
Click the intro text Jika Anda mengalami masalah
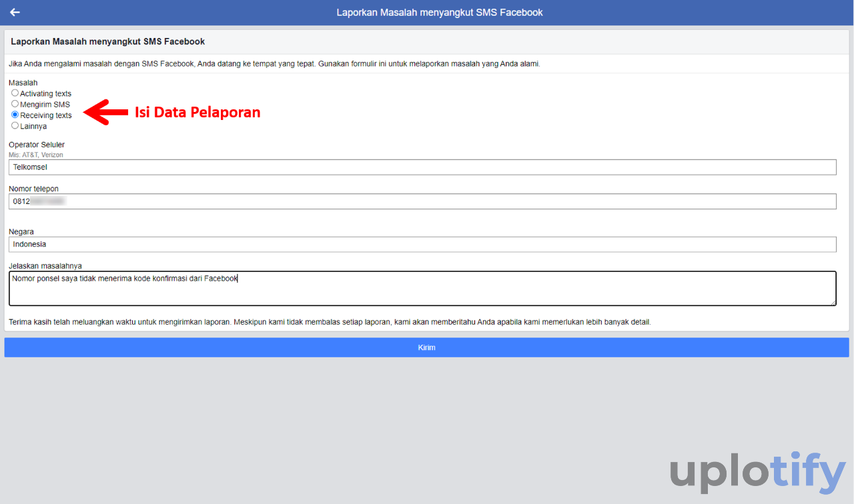click(x=274, y=64)
